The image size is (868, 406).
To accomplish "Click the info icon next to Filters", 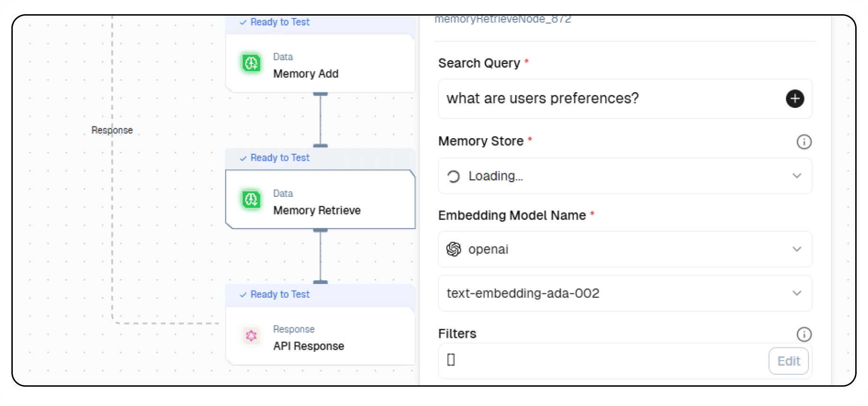I will 804,335.
